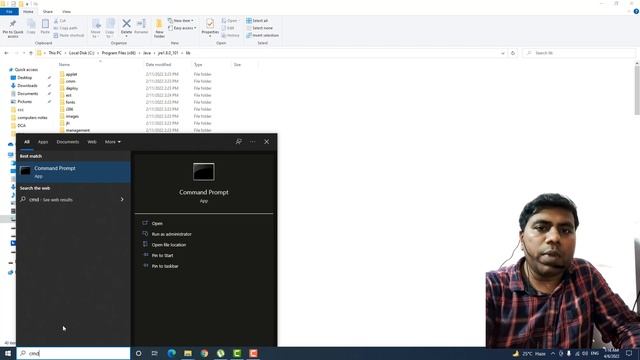Open Google Chrome from the taskbar
The height and width of the screenshot is (360, 640).
click(204, 353)
